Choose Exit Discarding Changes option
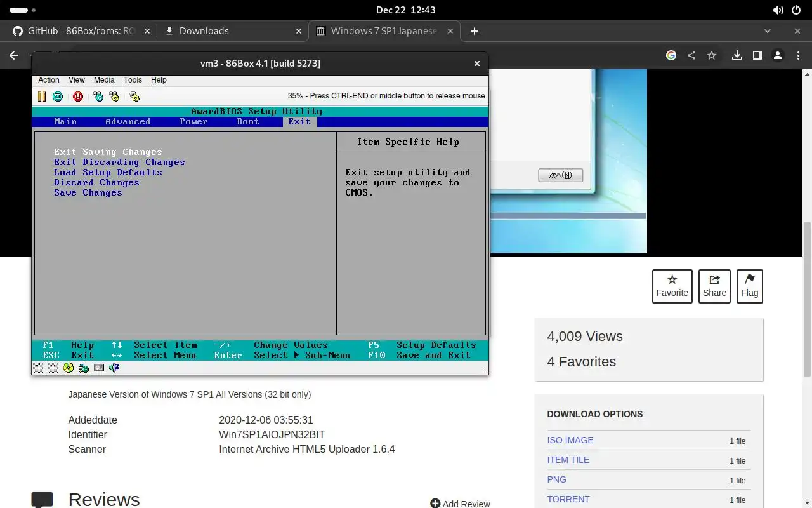 click(119, 163)
